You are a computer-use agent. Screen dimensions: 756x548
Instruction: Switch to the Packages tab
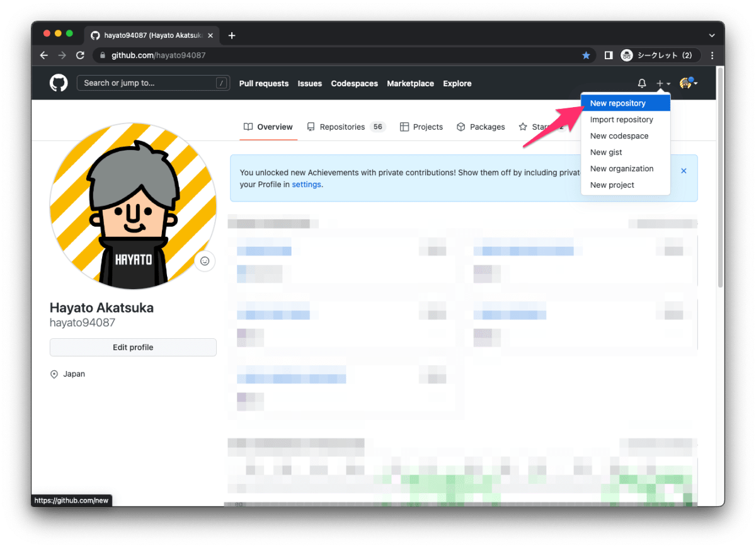click(x=481, y=127)
